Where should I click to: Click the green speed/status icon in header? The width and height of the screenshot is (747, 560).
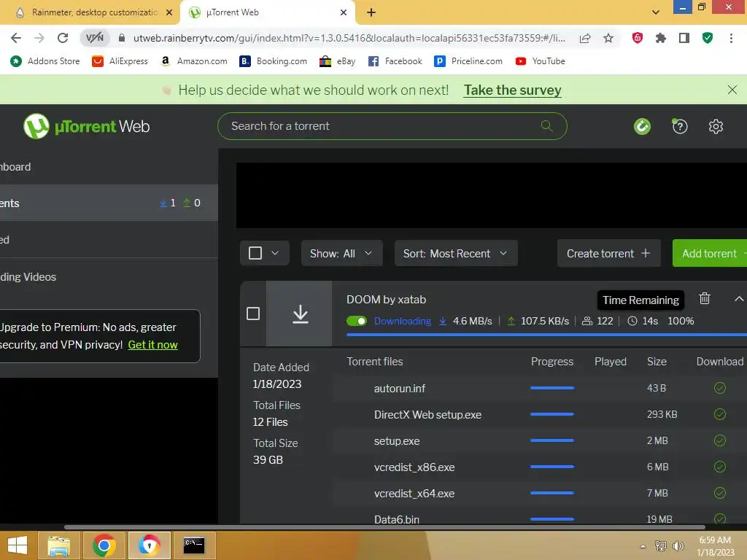(x=642, y=126)
